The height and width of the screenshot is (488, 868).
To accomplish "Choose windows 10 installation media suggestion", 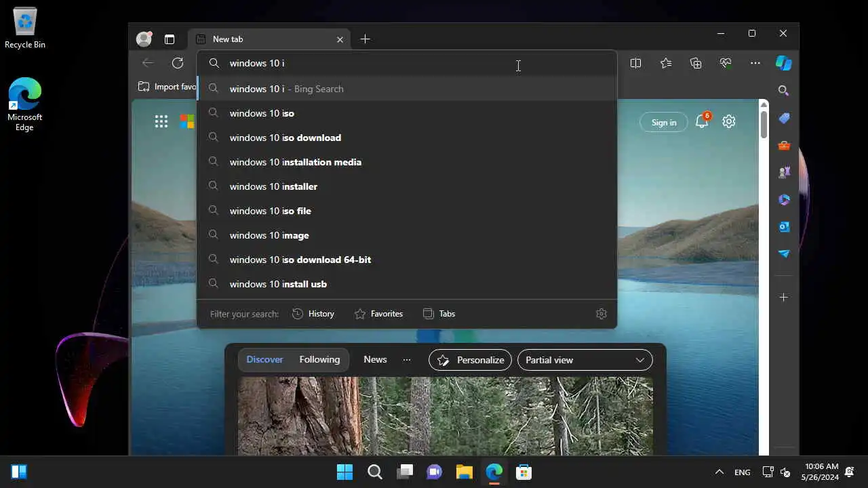I will 407,162.
